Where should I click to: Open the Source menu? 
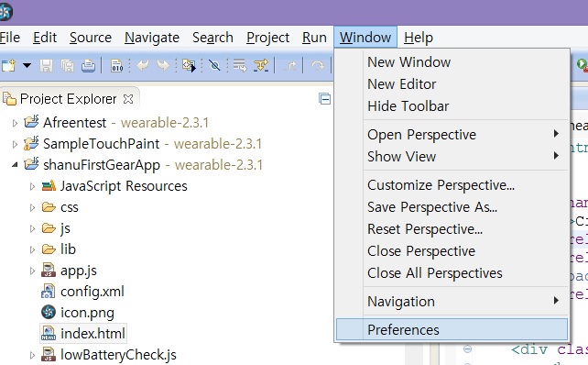coord(91,38)
